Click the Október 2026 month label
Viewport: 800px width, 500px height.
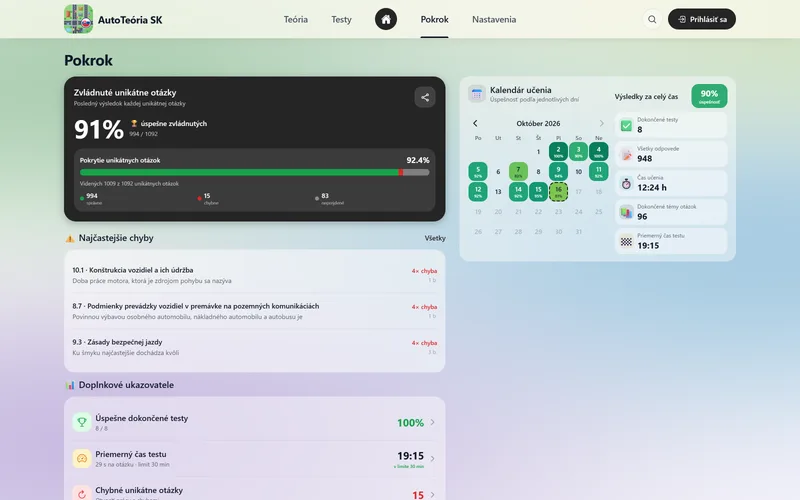coord(538,123)
